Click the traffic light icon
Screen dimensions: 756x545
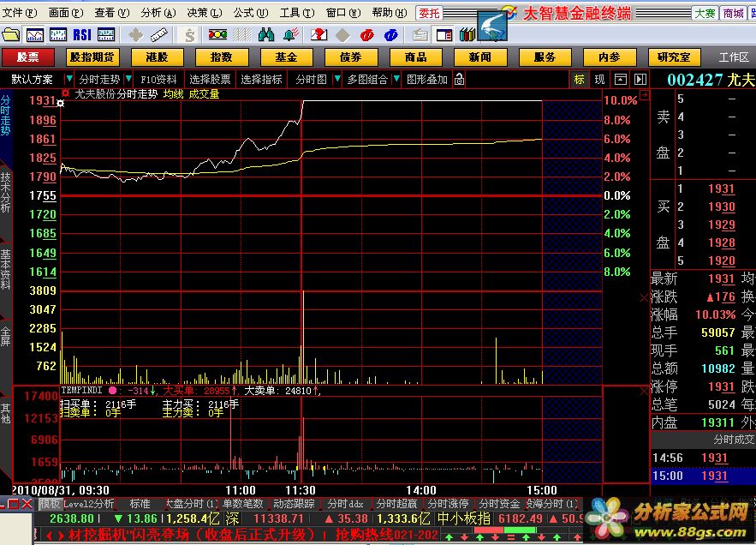click(x=218, y=35)
